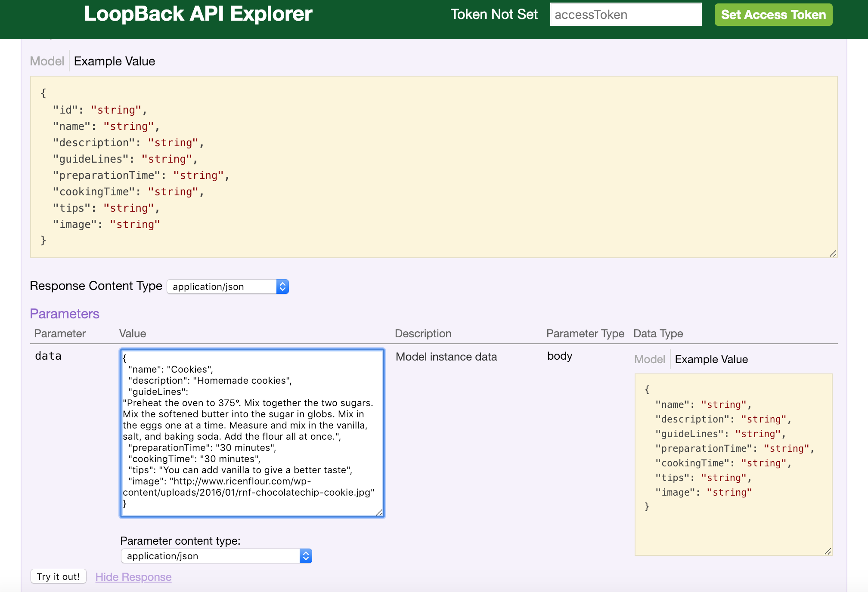
Task: Select the Data Type Example Value tab
Action: click(x=711, y=359)
